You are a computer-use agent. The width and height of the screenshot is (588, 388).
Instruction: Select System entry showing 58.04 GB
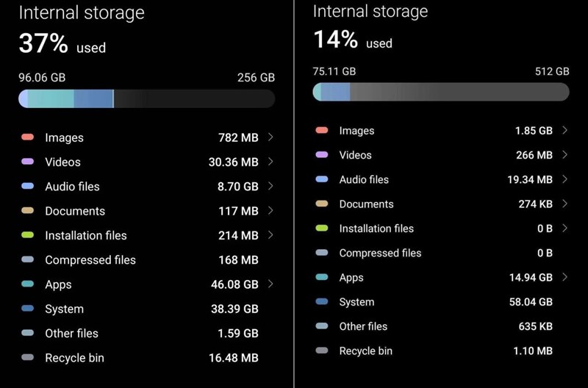tap(356, 302)
